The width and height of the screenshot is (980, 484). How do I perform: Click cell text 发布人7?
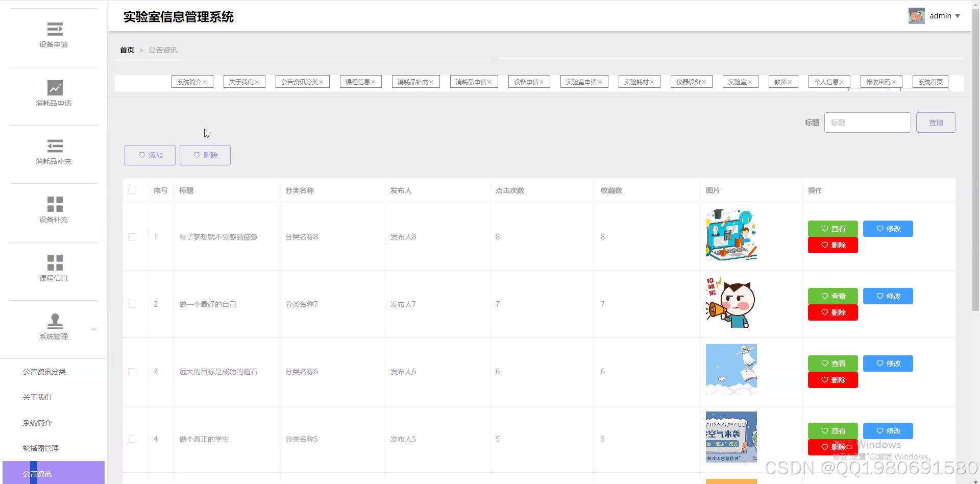403,304
